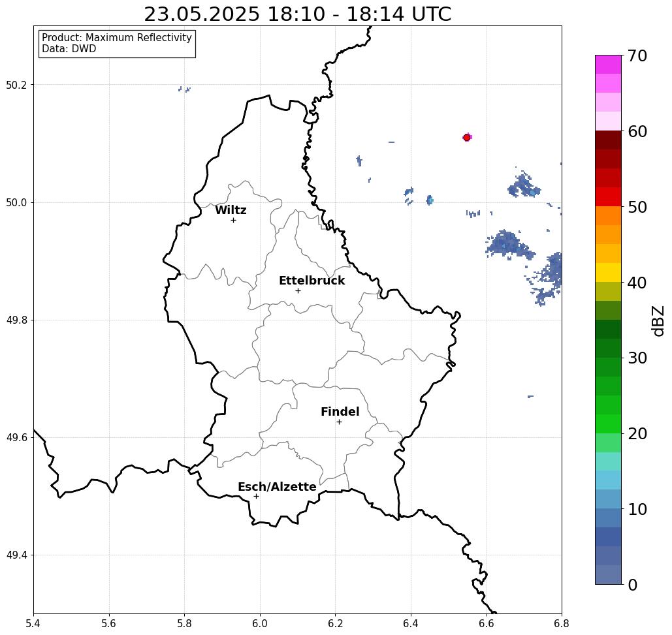Screen dimensions: 672x635
Task: Click the yellow colorbar segment at 40 dBZ
Action: pyautogui.click(x=608, y=272)
